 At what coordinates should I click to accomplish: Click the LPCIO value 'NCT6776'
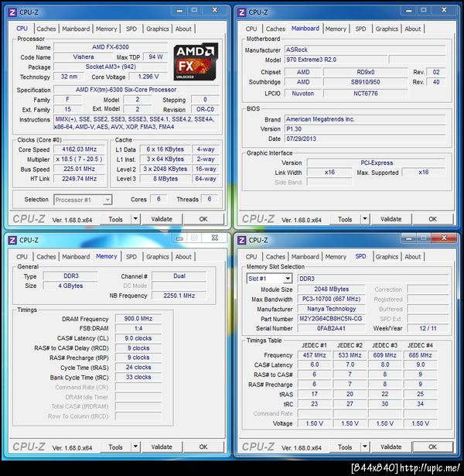coord(366,94)
